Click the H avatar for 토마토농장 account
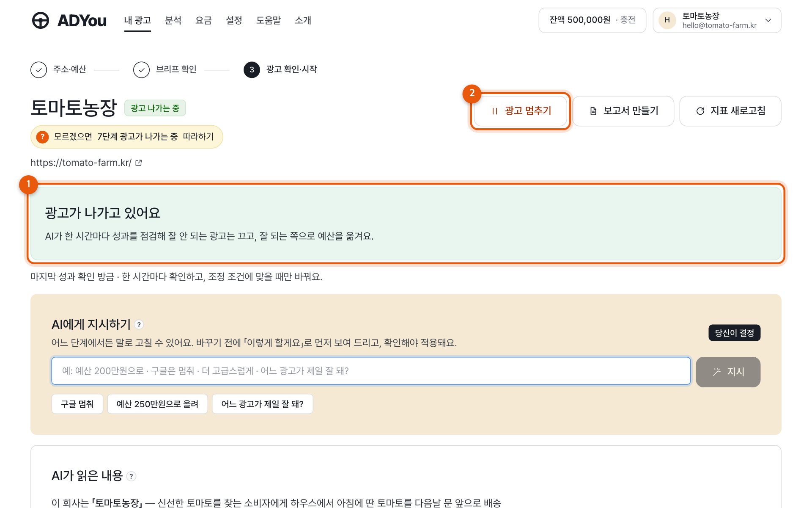 [x=667, y=20]
